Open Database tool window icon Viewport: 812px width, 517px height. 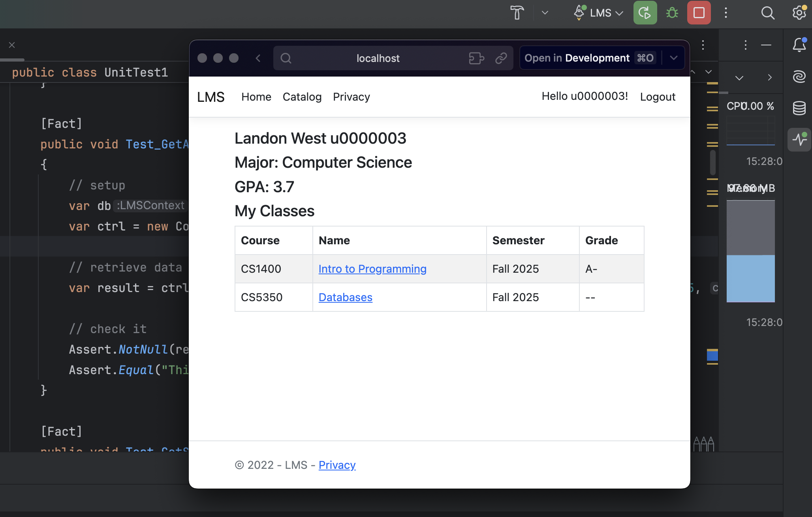799,108
